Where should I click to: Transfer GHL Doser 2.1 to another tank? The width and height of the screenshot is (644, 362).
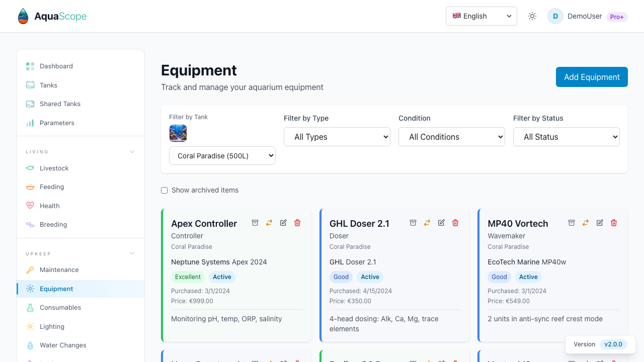coord(427,223)
